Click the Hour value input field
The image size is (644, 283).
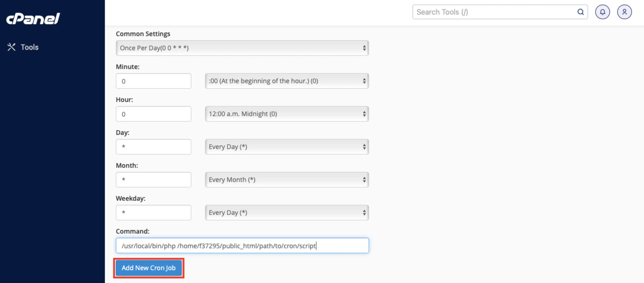click(154, 114)
